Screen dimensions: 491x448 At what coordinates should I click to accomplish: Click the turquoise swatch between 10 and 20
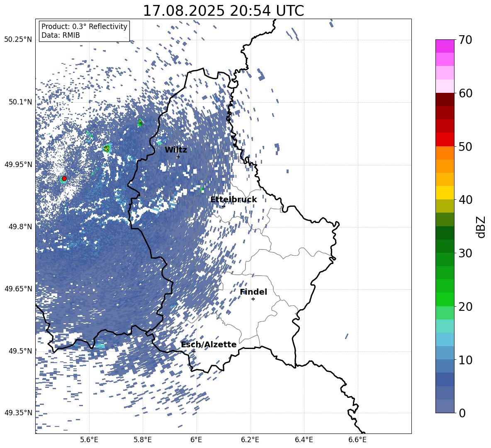(445, 326)
